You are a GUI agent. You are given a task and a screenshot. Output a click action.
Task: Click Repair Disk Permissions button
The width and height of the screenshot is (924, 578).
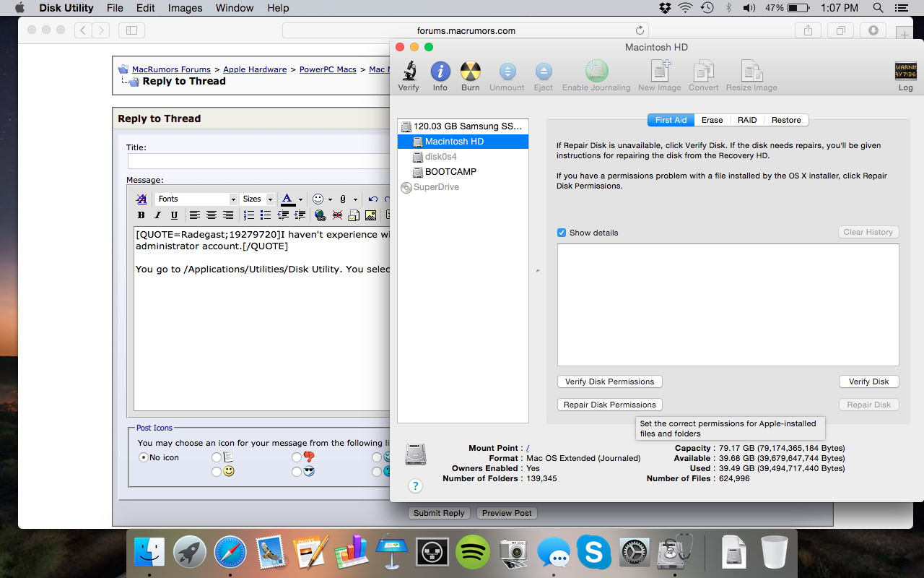click(609, 405)
